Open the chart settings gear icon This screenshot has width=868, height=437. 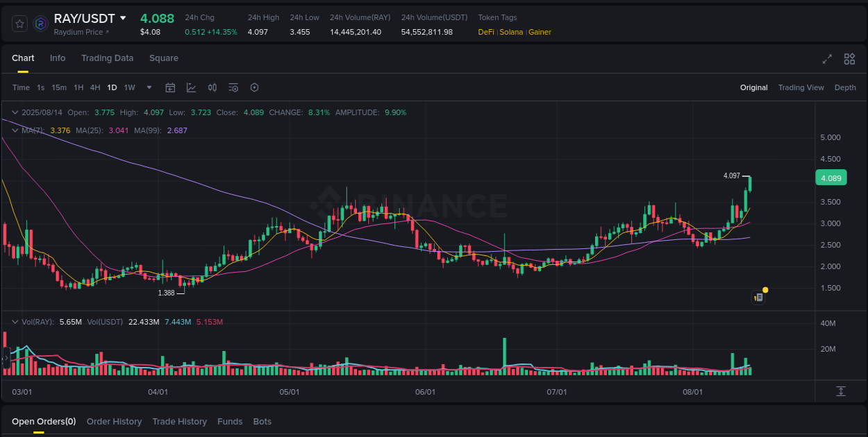click(x=254, y=87)
